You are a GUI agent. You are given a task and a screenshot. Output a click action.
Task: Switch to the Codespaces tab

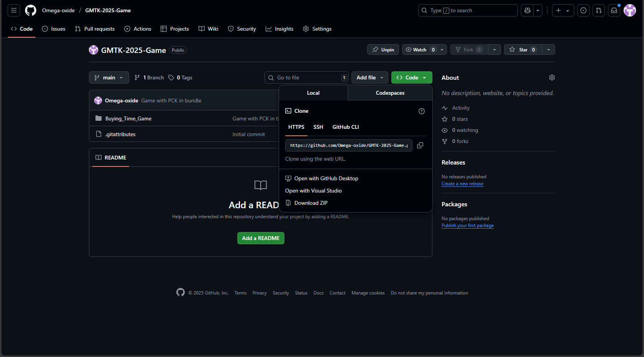point(390,93)
